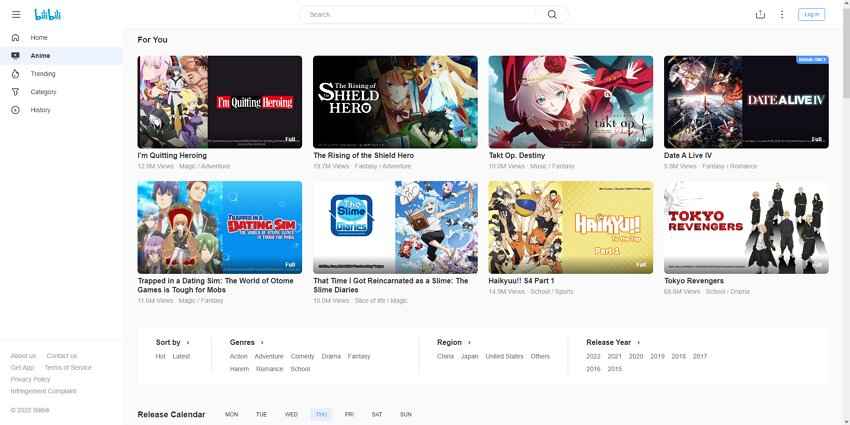
Task: Click the search magnifier icon
Action: [552, 15]
